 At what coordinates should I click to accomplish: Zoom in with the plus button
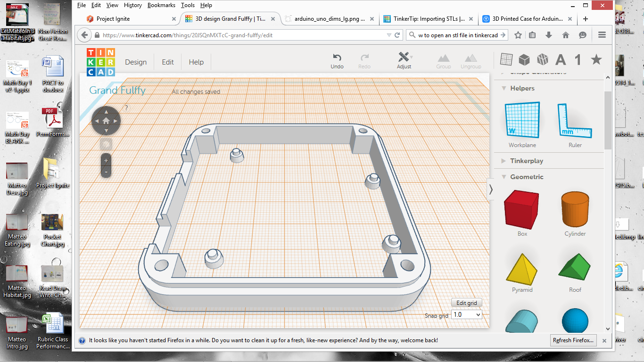106,161
